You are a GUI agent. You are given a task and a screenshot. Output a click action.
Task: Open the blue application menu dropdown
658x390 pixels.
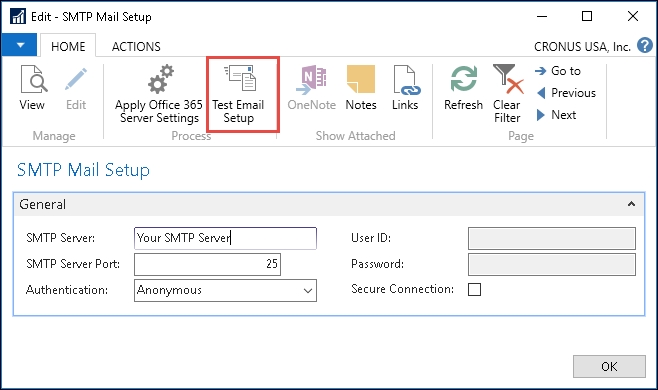click(19, 45)
